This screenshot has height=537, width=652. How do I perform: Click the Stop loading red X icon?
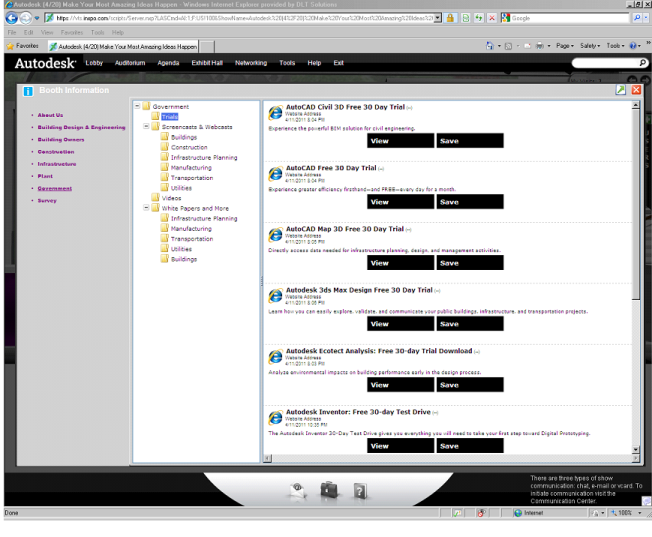(x=491, y=18)
